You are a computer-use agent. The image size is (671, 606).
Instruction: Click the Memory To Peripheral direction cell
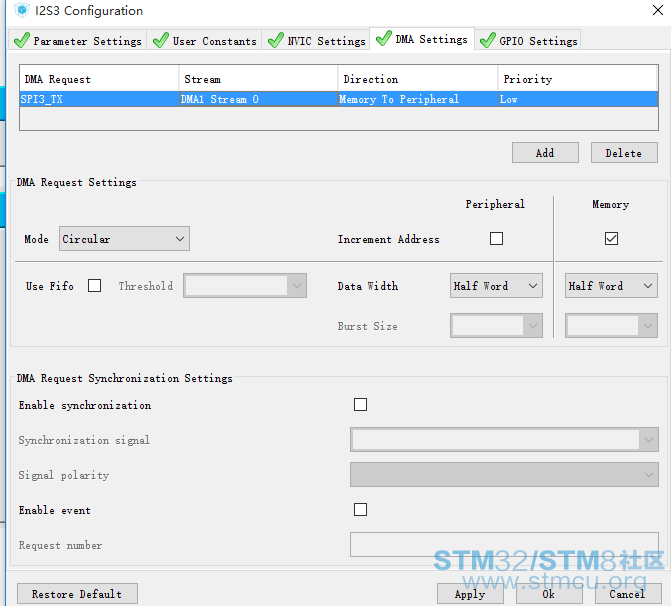[x=418, y=99]
